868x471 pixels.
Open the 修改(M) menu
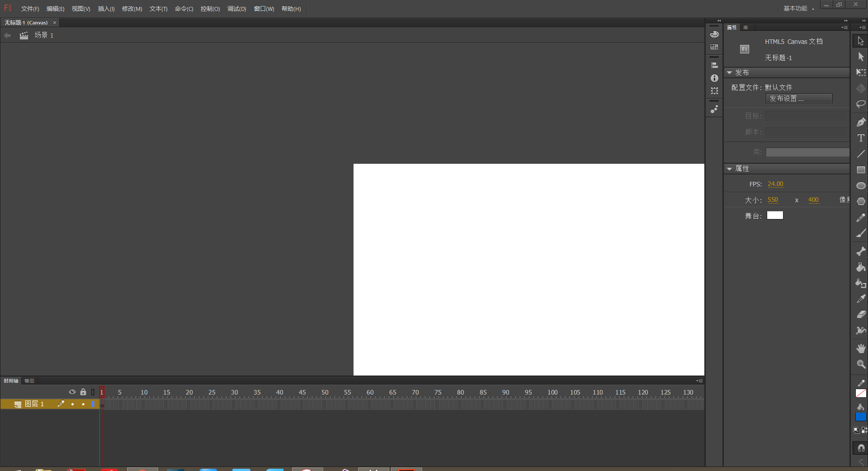click(132, 9)
